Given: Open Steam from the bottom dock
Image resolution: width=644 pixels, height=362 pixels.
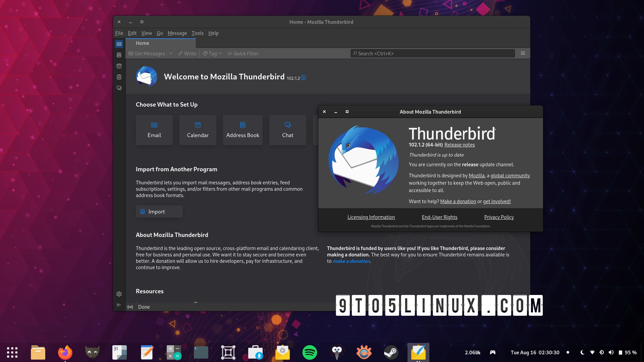Looking at the screenshot, I should pyautogui.click(x=391, y=352).
